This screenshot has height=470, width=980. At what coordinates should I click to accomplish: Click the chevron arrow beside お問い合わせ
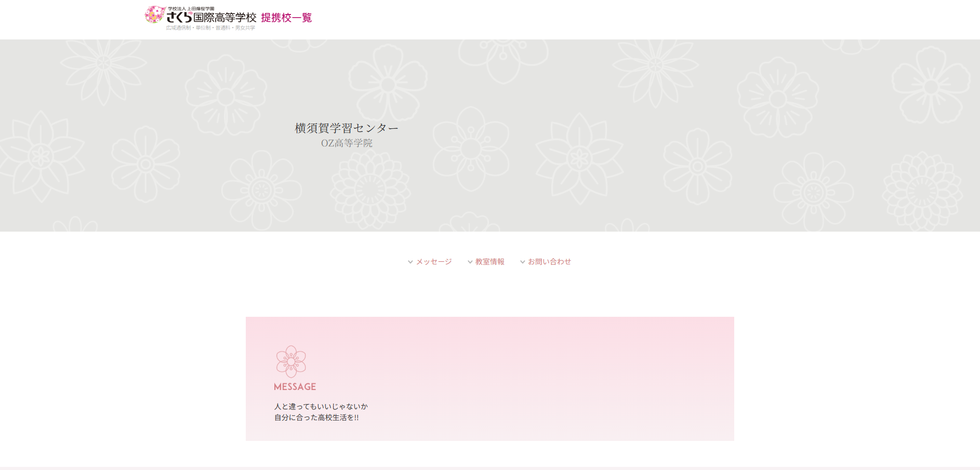click(x=523, y=262)
